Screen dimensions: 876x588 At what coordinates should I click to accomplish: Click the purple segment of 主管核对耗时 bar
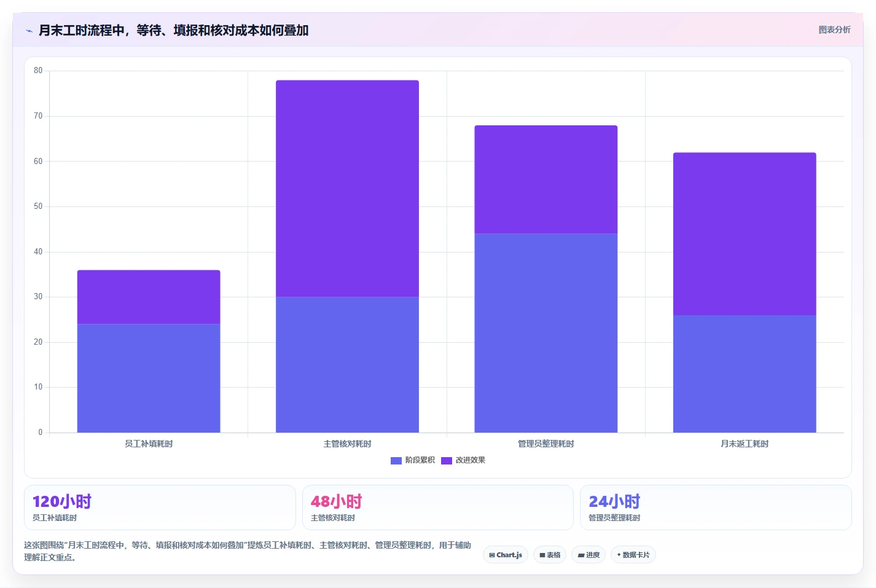(347, 189)
